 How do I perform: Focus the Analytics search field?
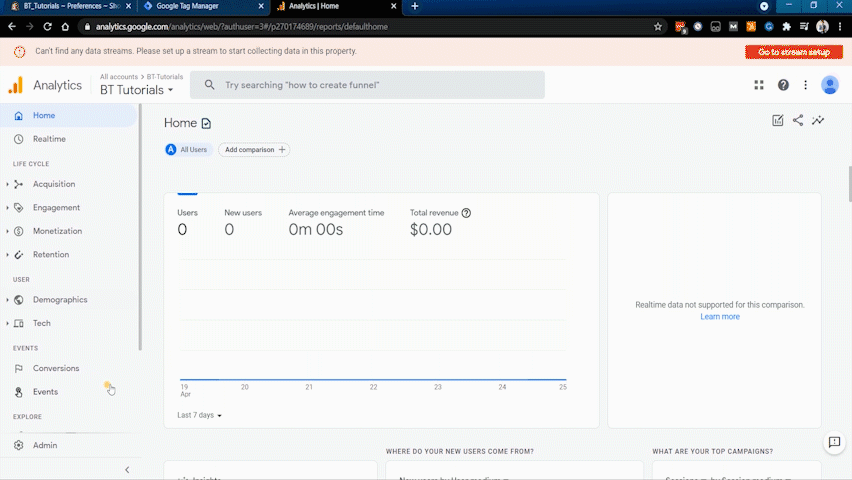367,85
